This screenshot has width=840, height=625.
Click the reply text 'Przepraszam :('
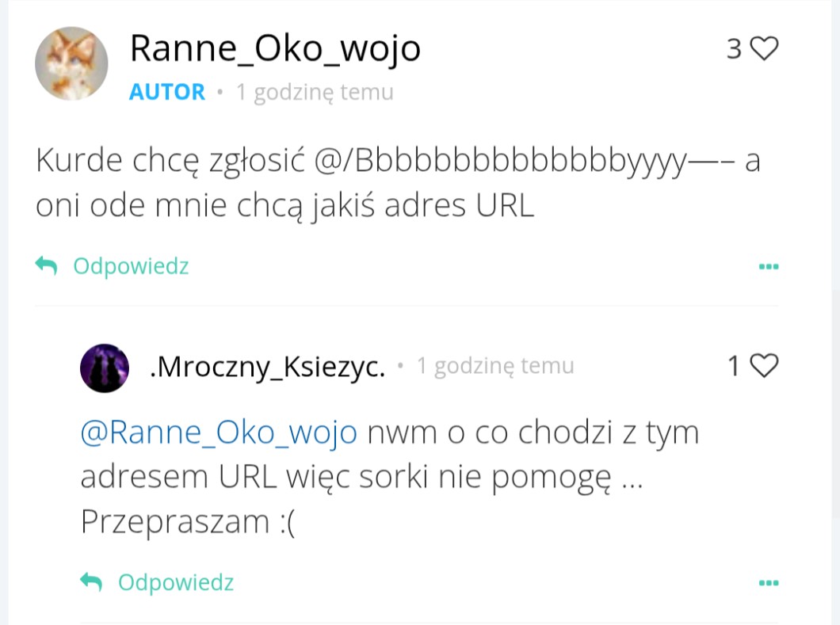pyautogui.click(x=188, y=523)
